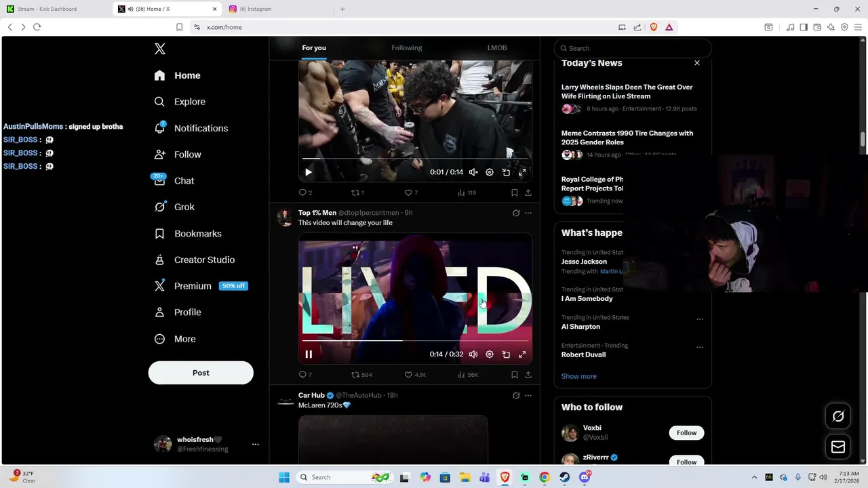
Task: Close the Today's News panel
Action: pyautogui.click(x=696, y=63)
